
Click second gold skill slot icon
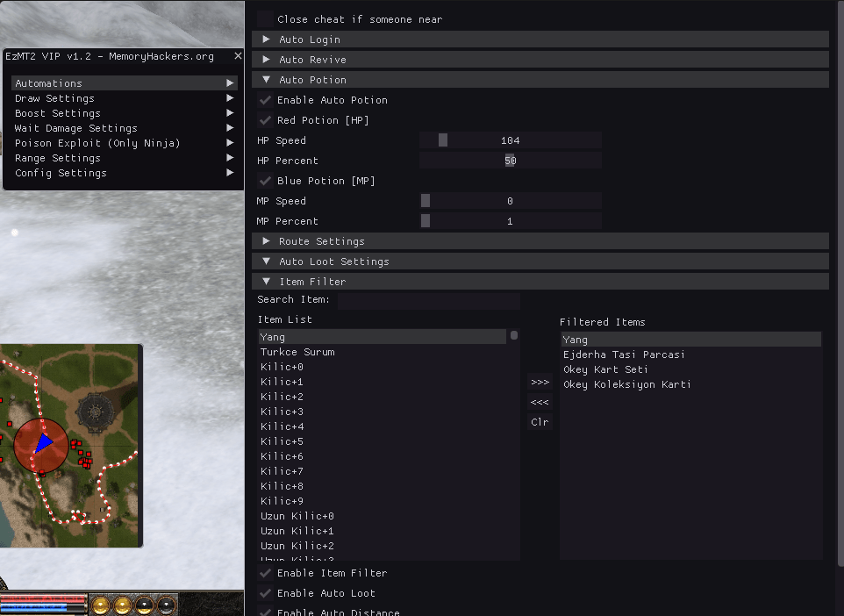pos(123,605)
